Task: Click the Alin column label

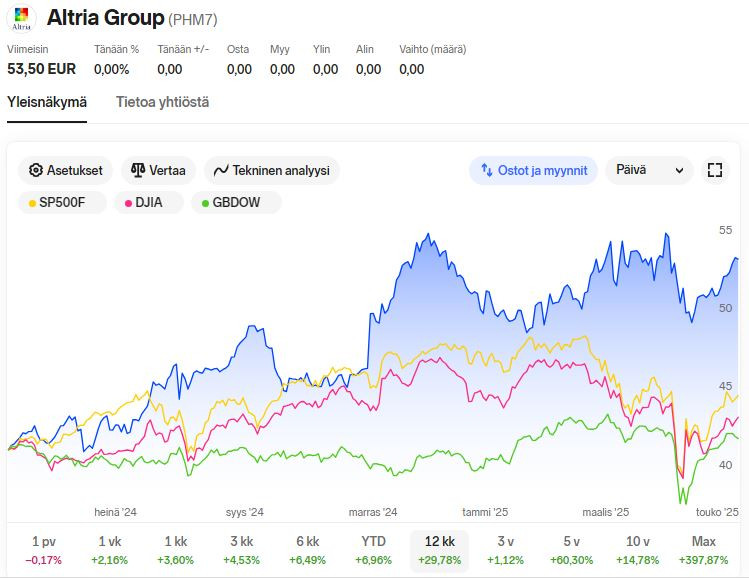Action: point(364,49)
